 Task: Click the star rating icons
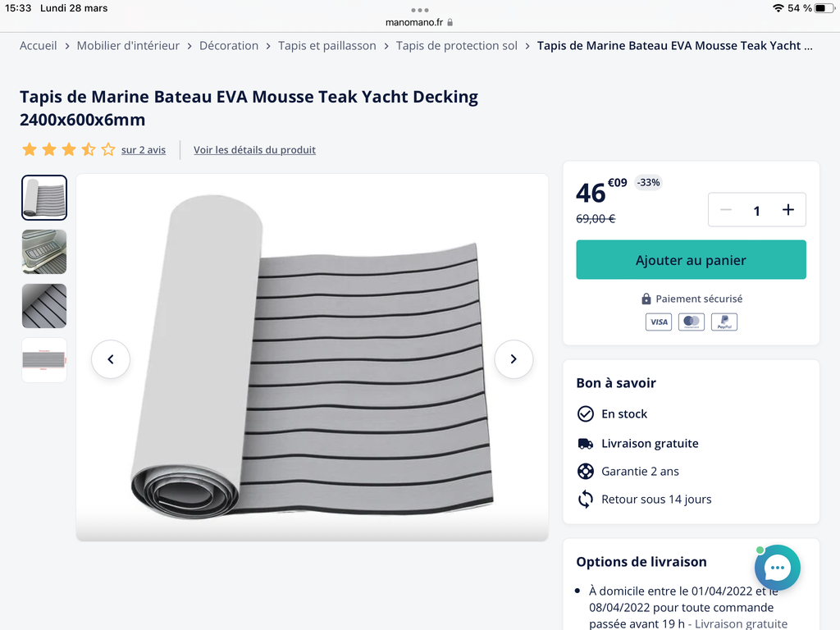(x=69, y=149)
